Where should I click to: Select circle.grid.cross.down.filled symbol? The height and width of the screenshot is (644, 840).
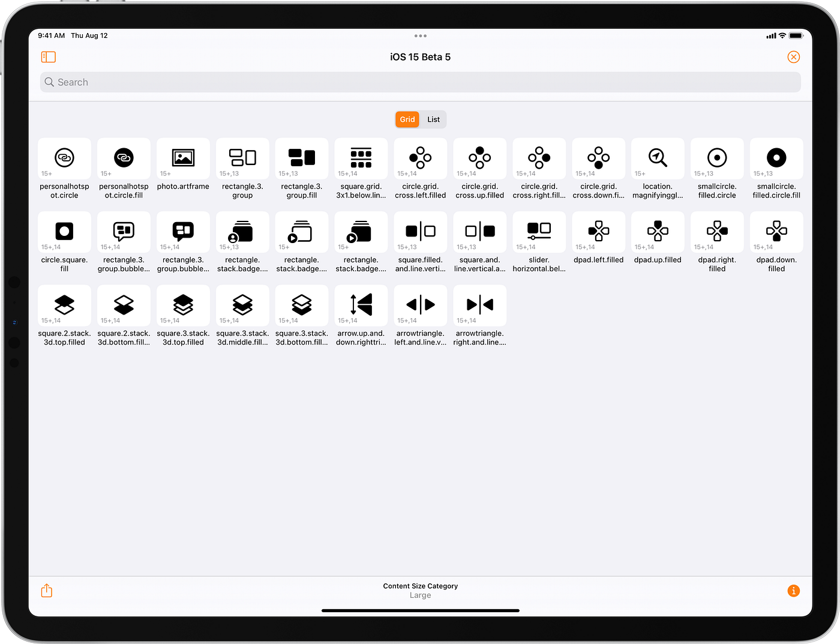599,158
